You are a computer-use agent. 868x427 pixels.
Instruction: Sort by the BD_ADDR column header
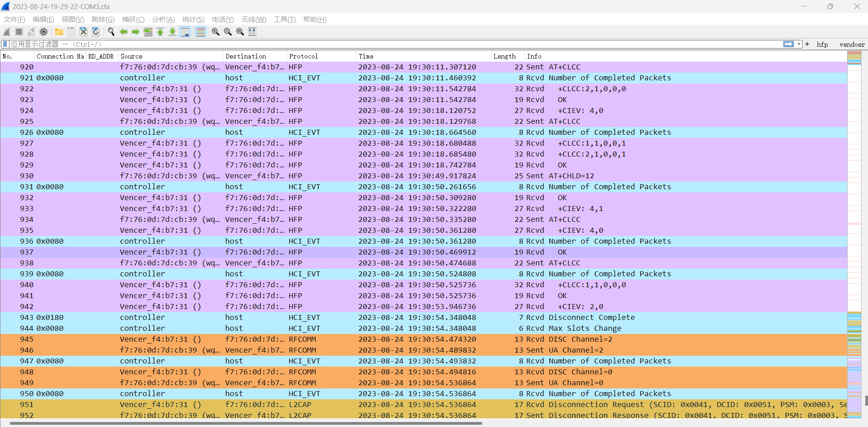pyautogui.click(x=102, y=56)
